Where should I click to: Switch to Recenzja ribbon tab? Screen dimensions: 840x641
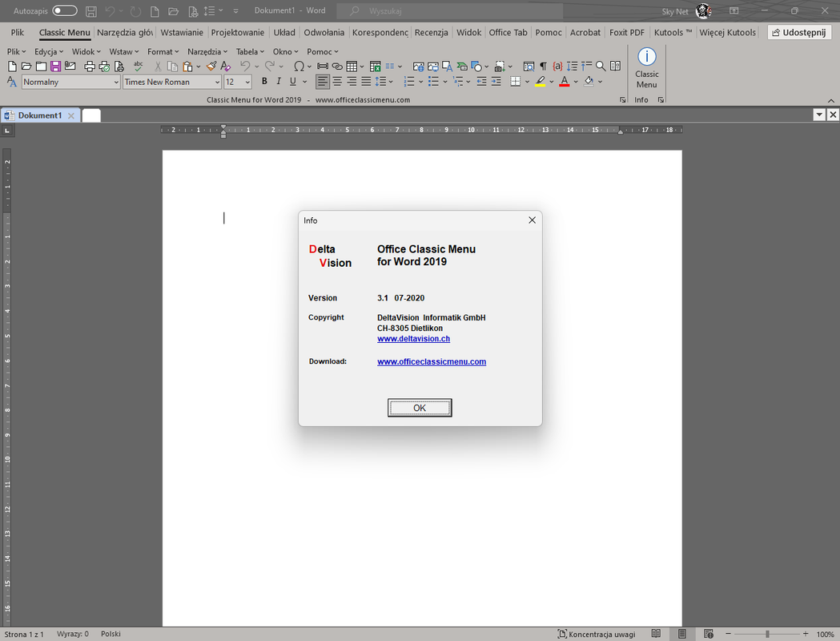click(432, 32)
